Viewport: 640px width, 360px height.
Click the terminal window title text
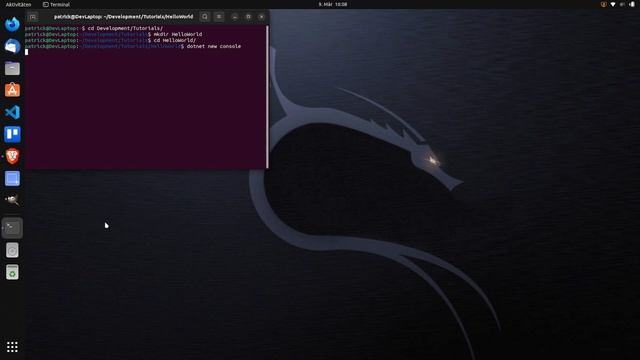coord(123,17)
